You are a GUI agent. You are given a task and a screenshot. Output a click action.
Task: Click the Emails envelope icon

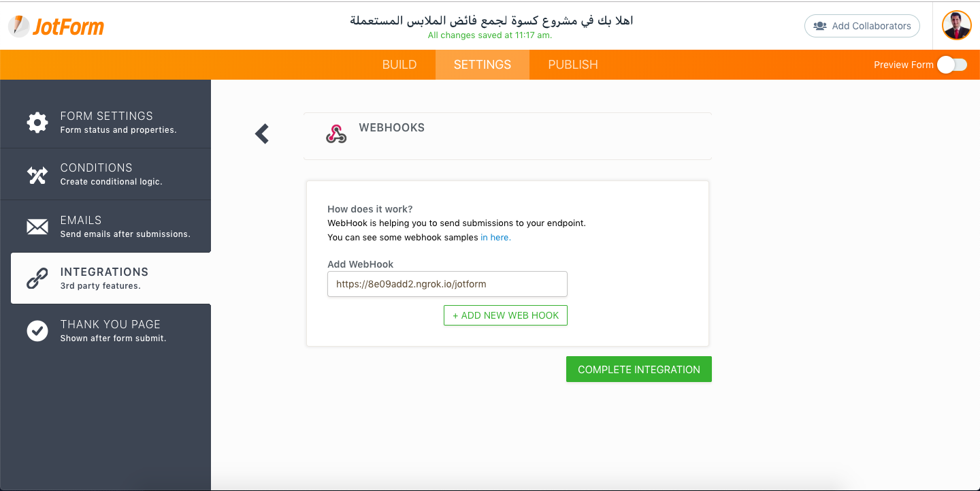[37, 227]
